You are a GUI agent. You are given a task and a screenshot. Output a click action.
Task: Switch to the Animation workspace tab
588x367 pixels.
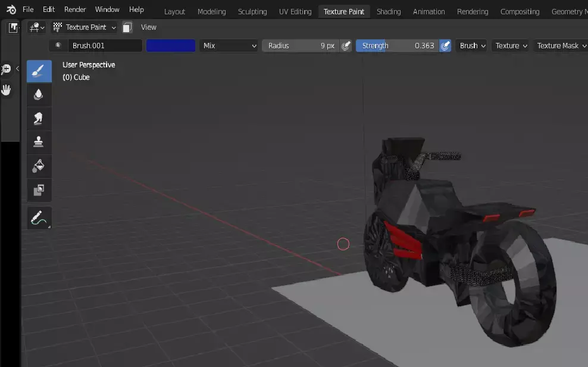[429, 12]
